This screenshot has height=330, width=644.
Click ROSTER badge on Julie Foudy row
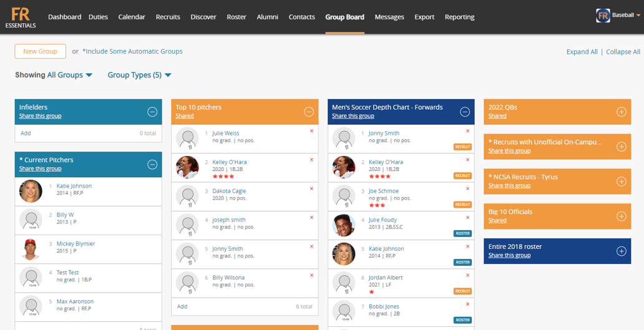(462, 233)
